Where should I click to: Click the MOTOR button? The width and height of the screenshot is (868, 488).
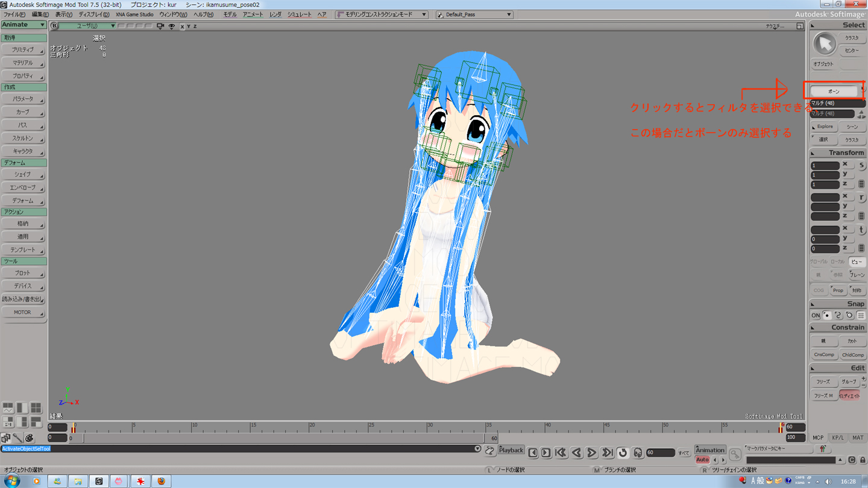(23, 313)
